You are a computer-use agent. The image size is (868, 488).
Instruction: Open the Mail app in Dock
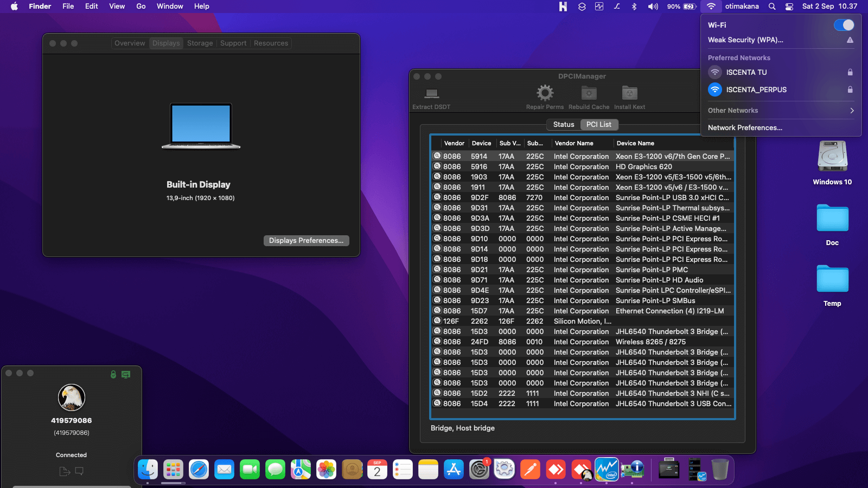coord(224,470)
